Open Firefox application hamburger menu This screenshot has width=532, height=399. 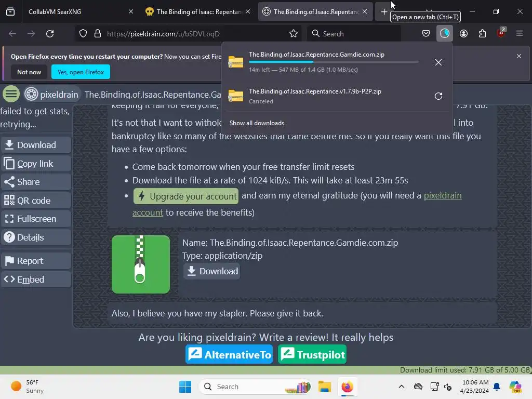[x=520, y=34]
